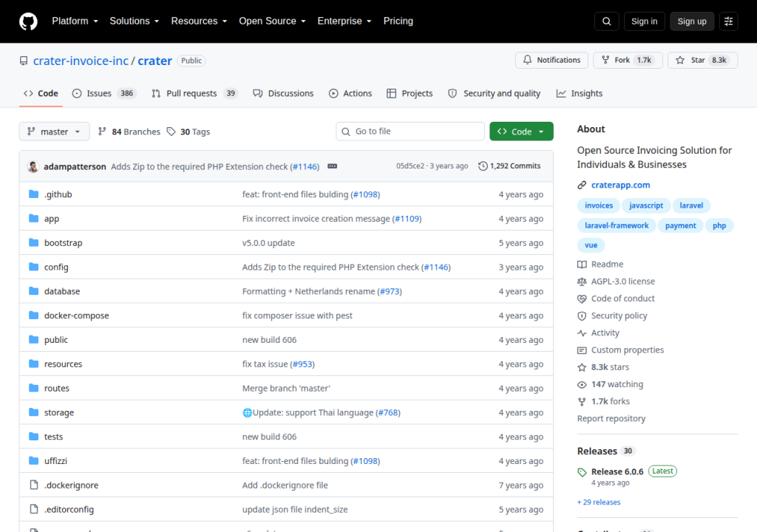
Task: Click the Sign in button
Action: click(x=644, y=21)
